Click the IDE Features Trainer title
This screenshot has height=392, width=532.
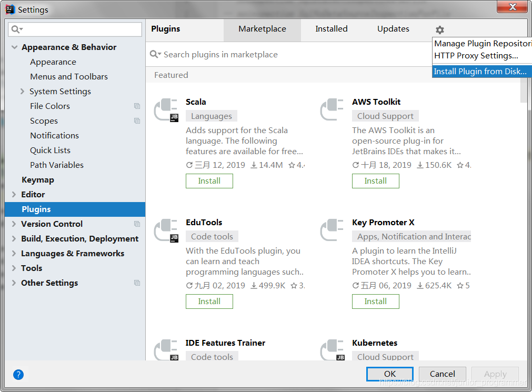pos(225,343)
